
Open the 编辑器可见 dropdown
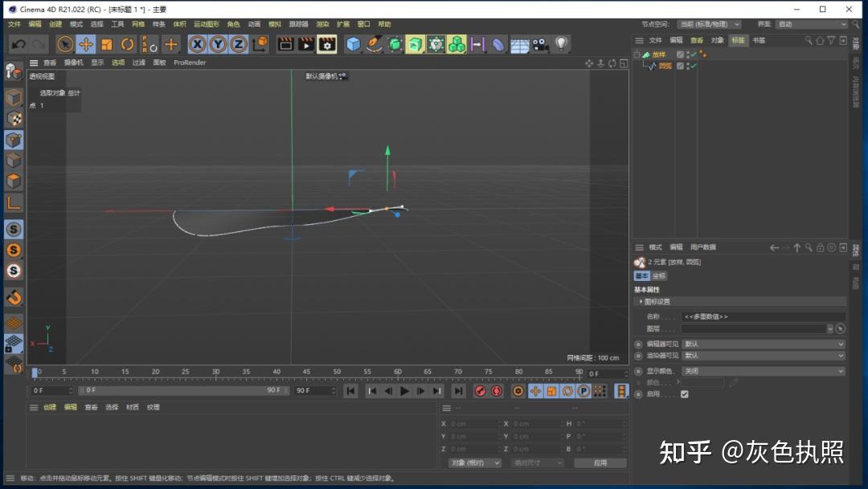pos(763,344)
